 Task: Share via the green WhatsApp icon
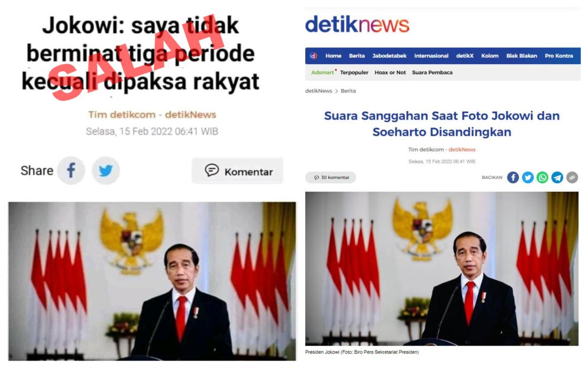(x=542, y=177)
